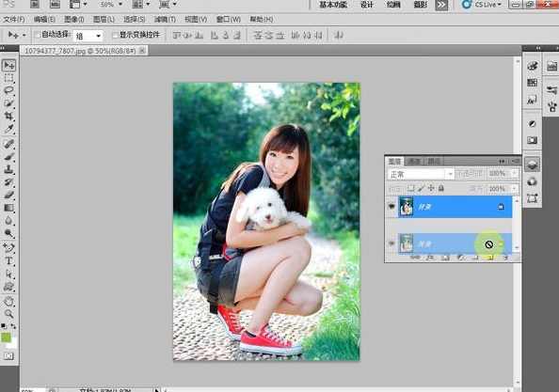559x392 pixels.
Task: Open the 图像(I) menu
Action: (74, 19)
